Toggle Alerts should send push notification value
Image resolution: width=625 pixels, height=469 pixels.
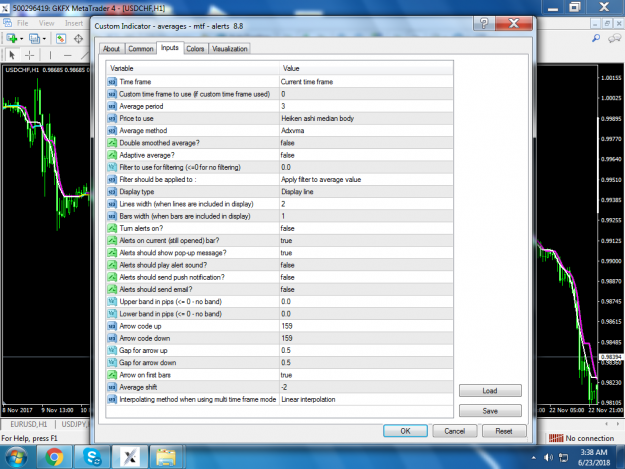click(x=366, y=277)
